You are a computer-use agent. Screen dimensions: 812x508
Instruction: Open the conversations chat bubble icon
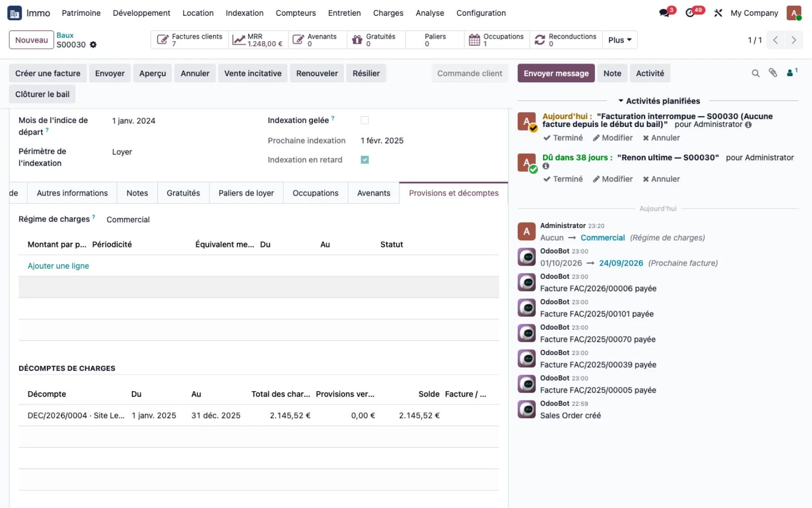[x=664, y=13]
